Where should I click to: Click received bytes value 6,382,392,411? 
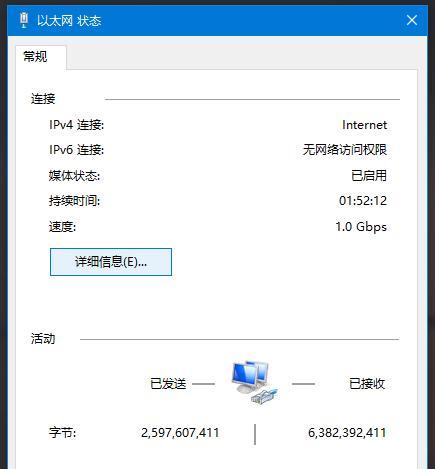347,433
